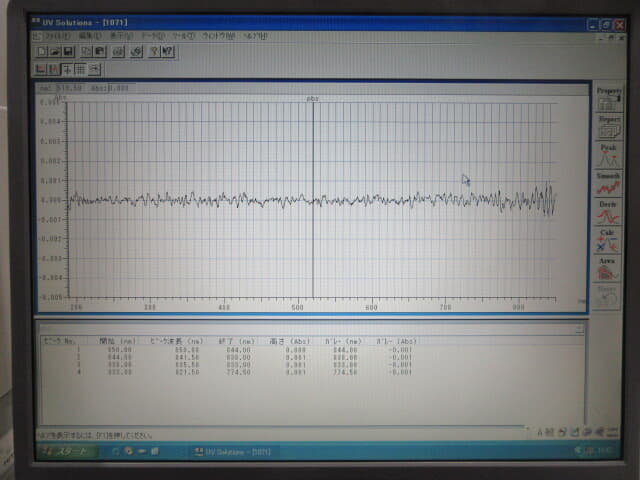The image size is (640, 480).
Task: Click the Open file folder icon
Action: tap(55, 51)
